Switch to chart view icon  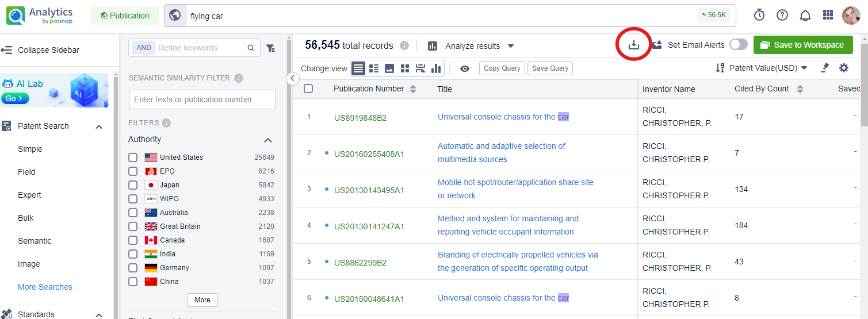click(436, 68)
